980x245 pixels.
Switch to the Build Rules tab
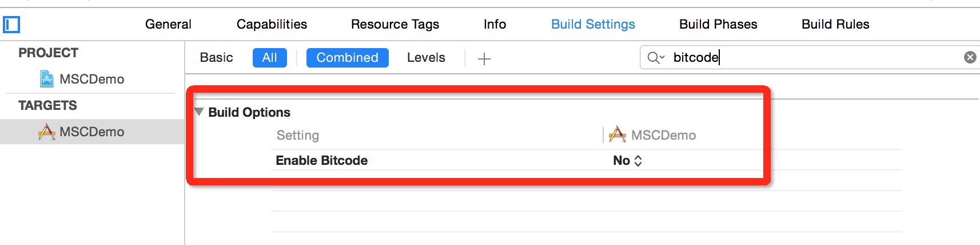point(835,24)
